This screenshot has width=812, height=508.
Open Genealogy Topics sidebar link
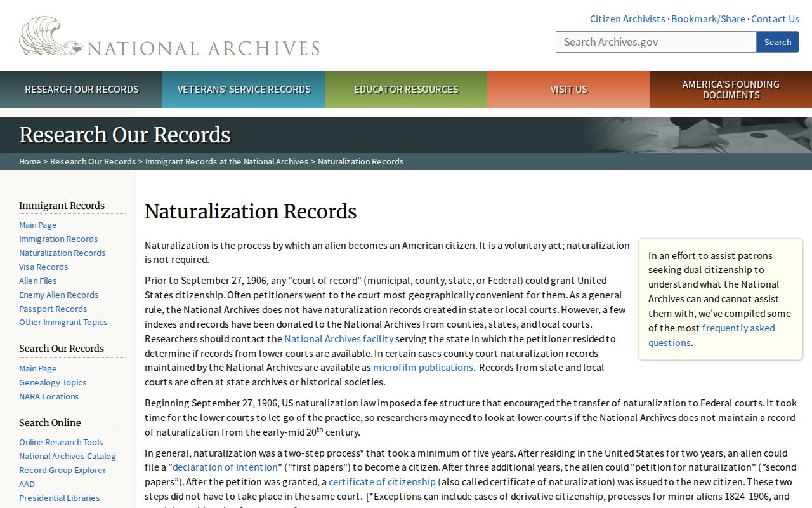pyautogui.click(x=53, y=382)
